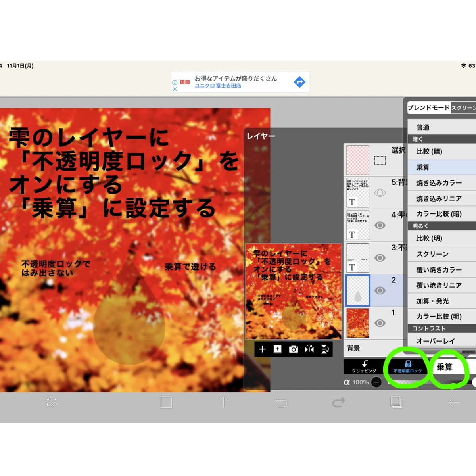Screen dimensions: 476x476
Task: Tap the dashed selection rectangle icon
Action: (x=380, y=160)
